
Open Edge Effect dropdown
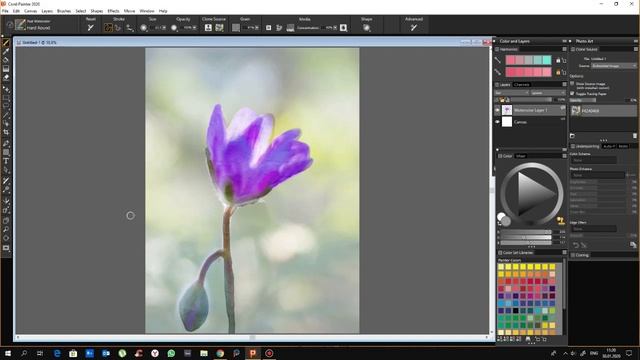click(593, 229)
